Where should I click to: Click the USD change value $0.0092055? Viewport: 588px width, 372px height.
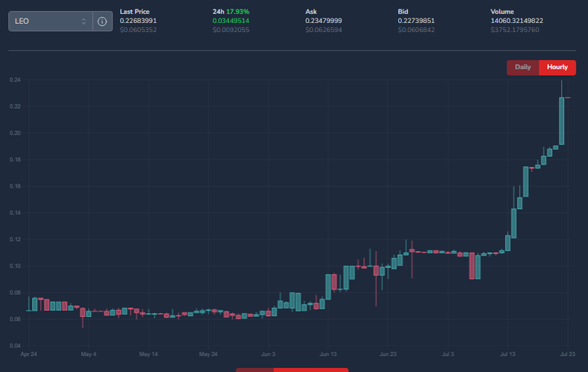click(x=231, y=30)
